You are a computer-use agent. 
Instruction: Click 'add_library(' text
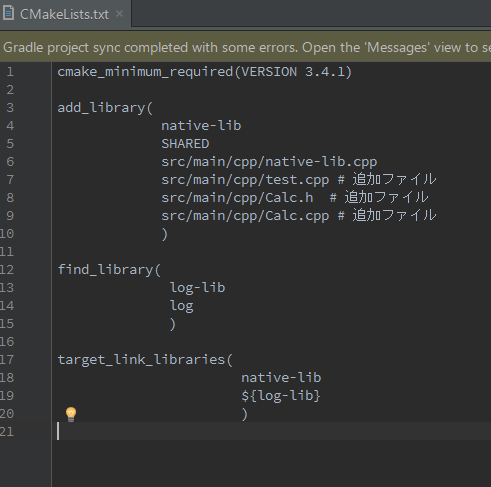point(105,108)
